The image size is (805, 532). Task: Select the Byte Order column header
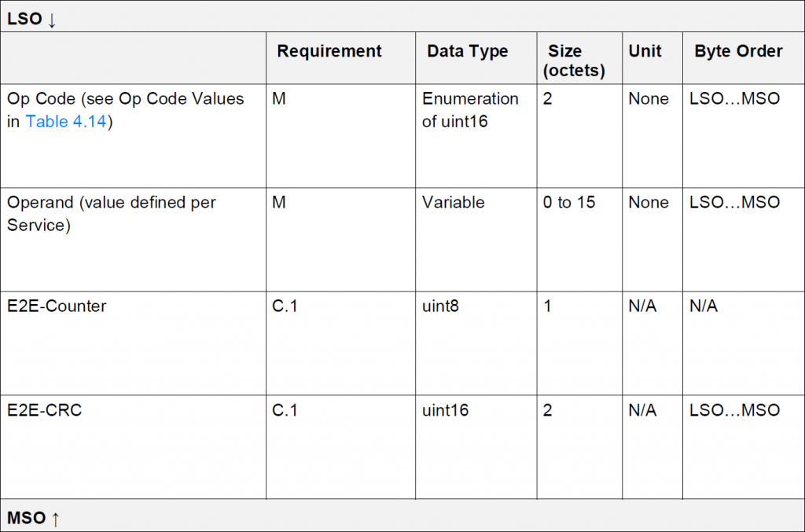pyautogui.click(x=738, y=52)
